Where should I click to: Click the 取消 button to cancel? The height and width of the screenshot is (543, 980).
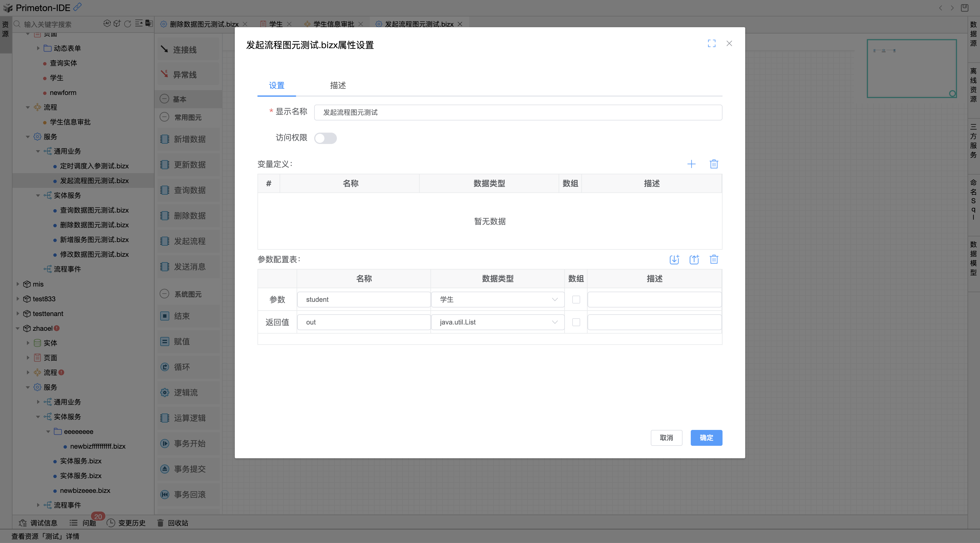667,438
